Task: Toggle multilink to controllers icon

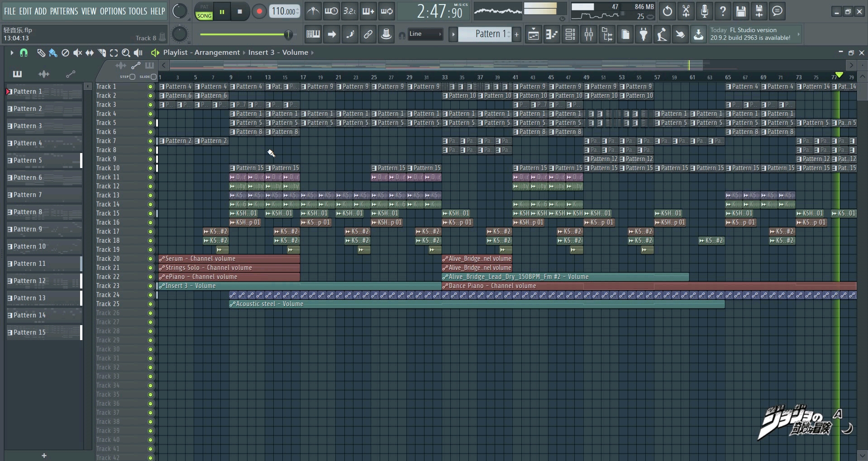Action: [386, 34]
